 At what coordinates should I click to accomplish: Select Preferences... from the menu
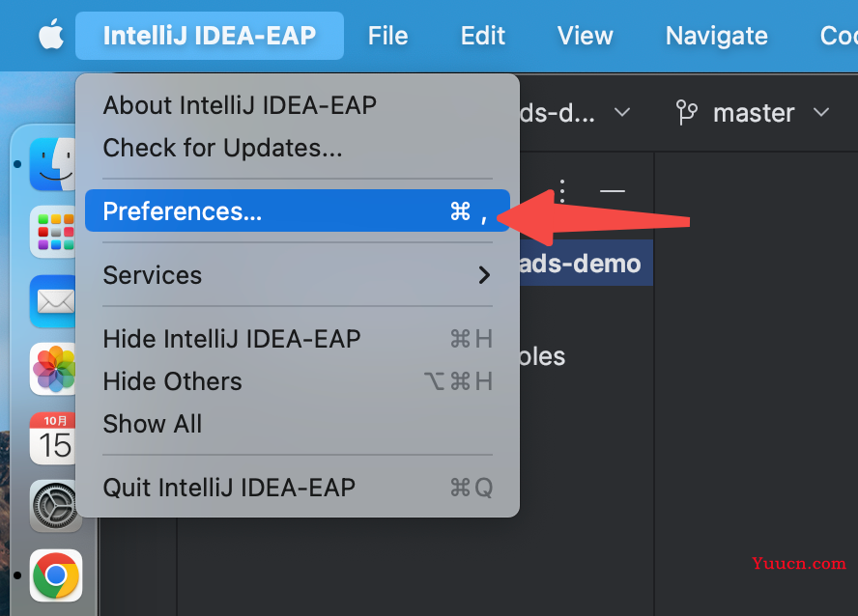coord(298,210)
